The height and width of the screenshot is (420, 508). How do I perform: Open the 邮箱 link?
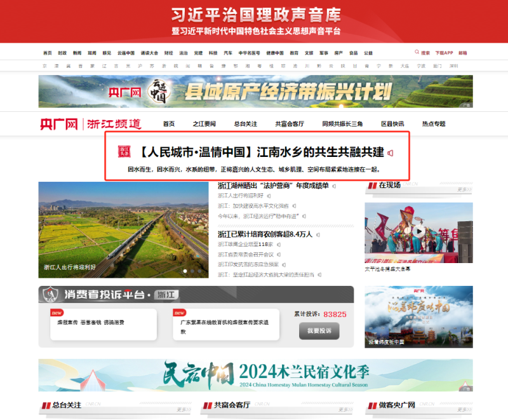click(x=463, y=52)
